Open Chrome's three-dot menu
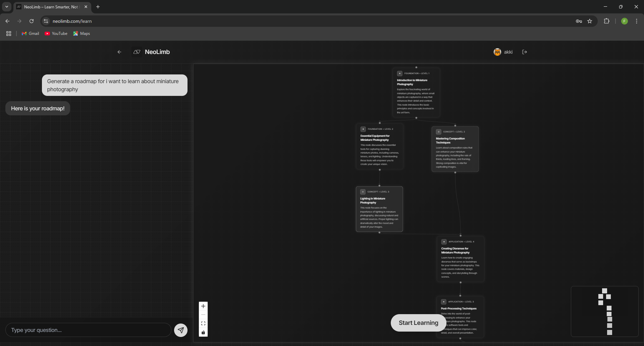 click(636, 21)
